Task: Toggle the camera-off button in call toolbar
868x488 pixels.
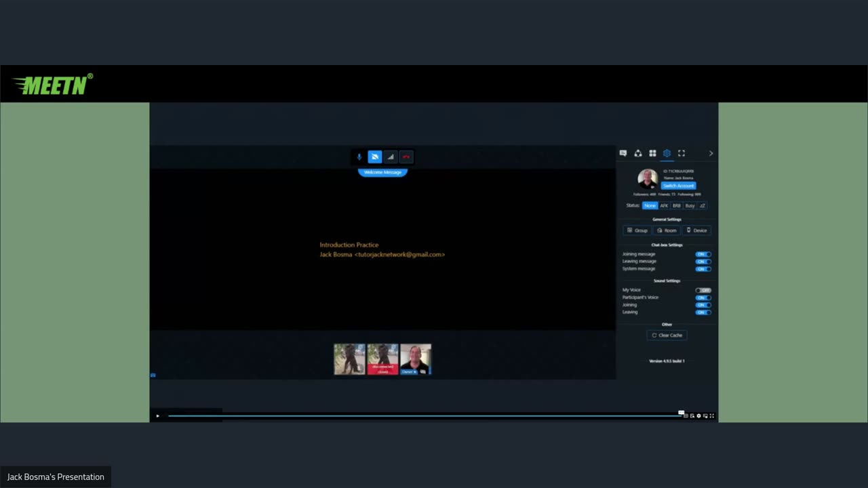Action: [x=375, y=157]
